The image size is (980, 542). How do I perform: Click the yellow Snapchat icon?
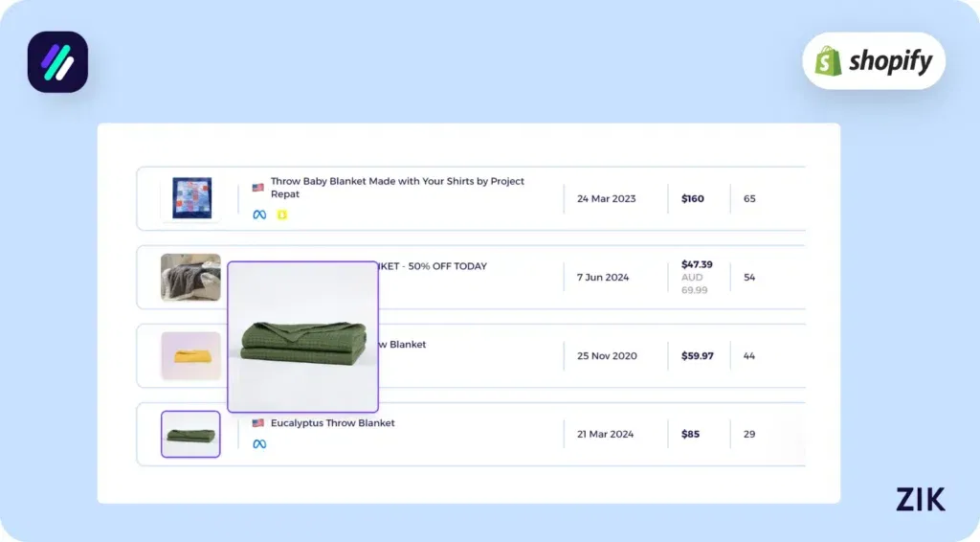(281, 215)
